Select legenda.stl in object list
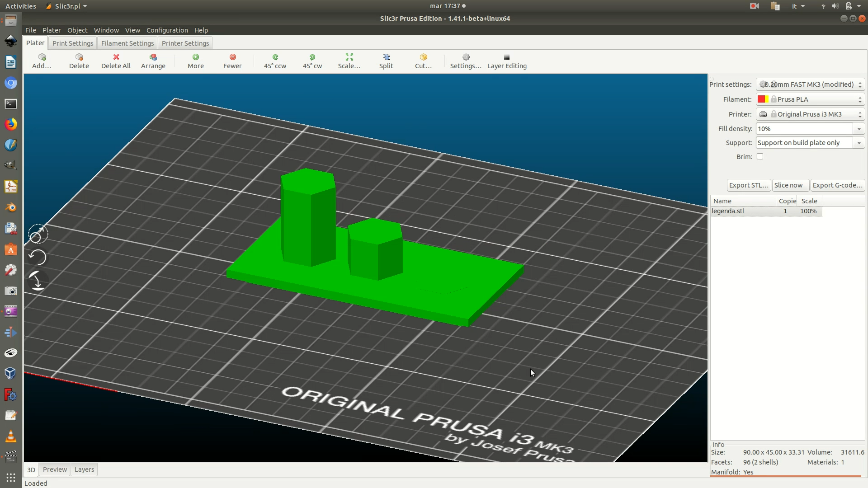Screen dimensions: 868x488 pyautogui.click(x=766, y=211)
